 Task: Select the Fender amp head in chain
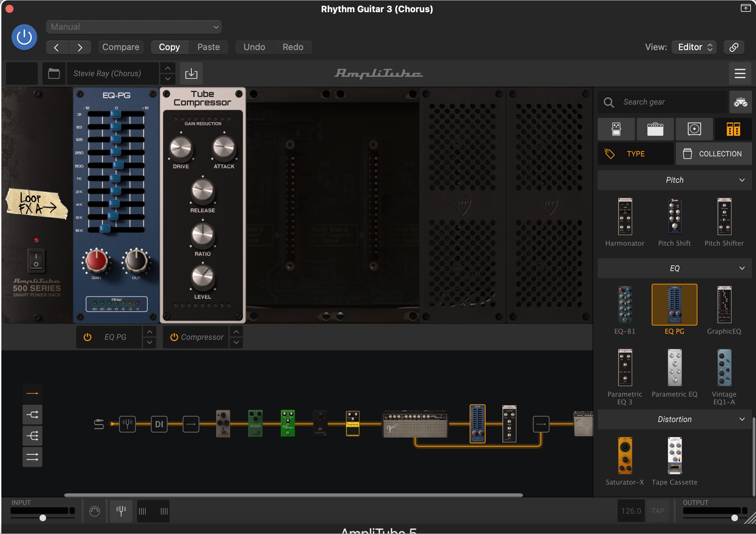tap(415, 425)
